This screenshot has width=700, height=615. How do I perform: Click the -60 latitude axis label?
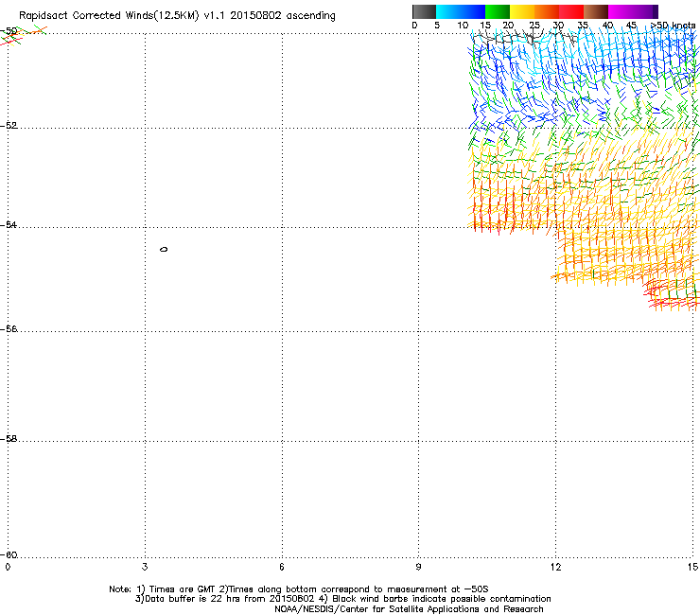pos(9,555)
